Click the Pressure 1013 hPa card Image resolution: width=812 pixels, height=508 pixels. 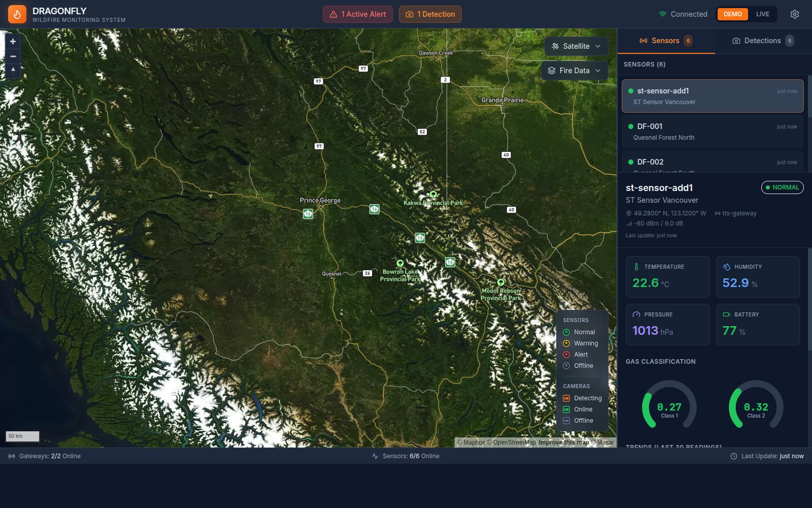[667, 325]
